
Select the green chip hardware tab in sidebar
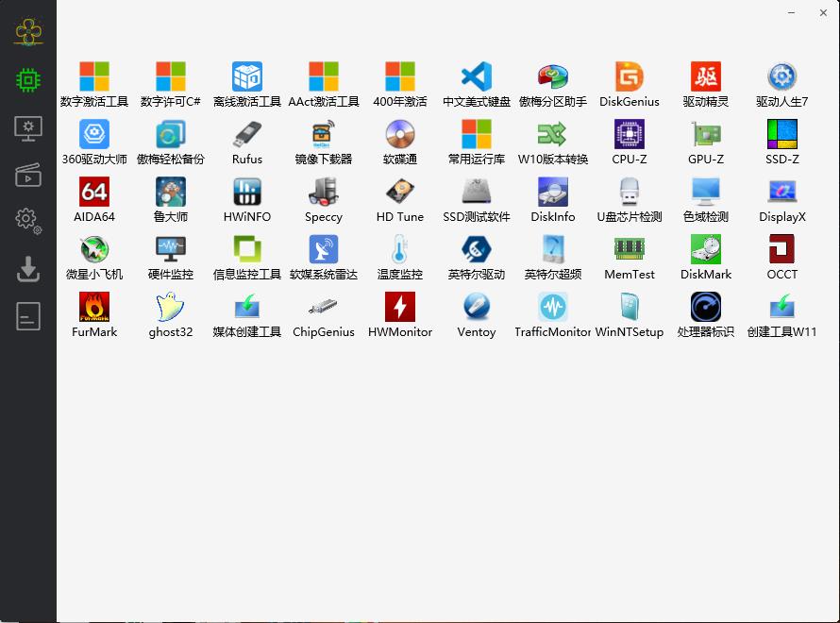tap(28, 80)
